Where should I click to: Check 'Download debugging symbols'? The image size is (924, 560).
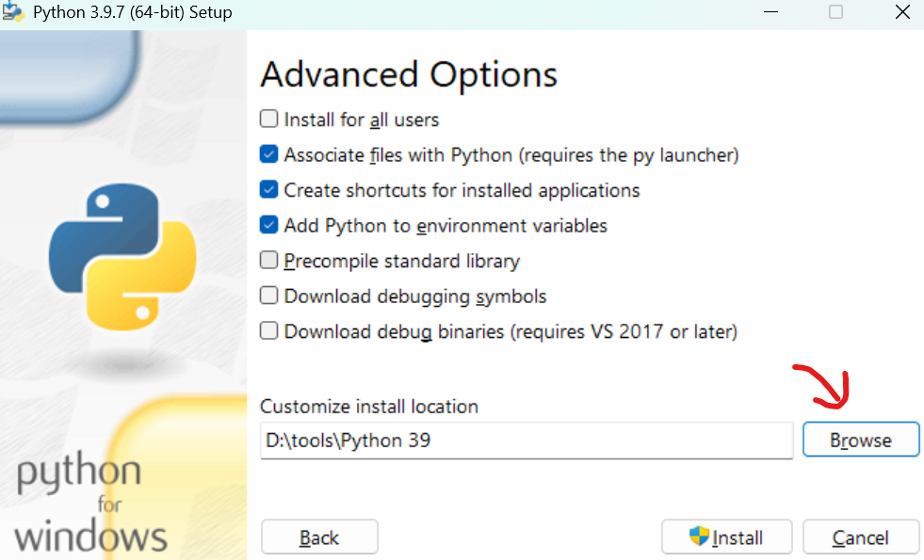coord(269,296)
